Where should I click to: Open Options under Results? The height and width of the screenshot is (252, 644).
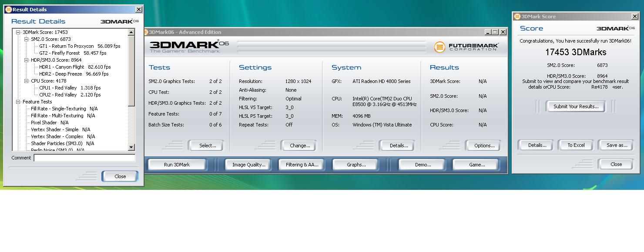pyautogui.click(x=484, y=146)
